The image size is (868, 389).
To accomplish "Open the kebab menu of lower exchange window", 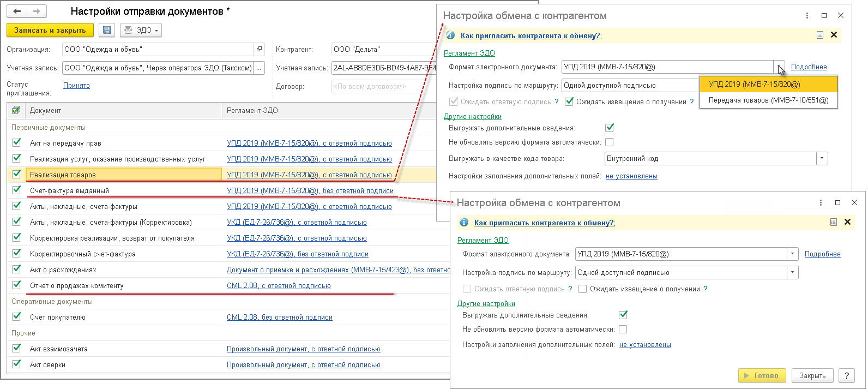I will point(821,202).
